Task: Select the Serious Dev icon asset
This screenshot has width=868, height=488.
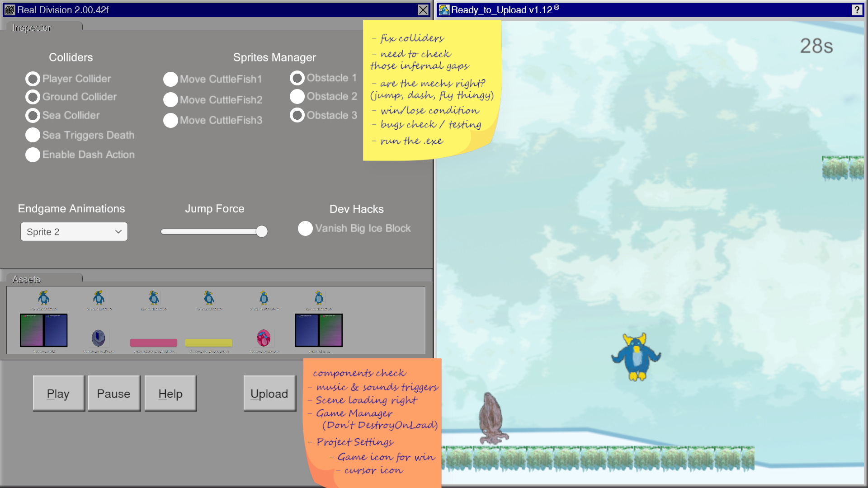Action: (x=99, y=338)
